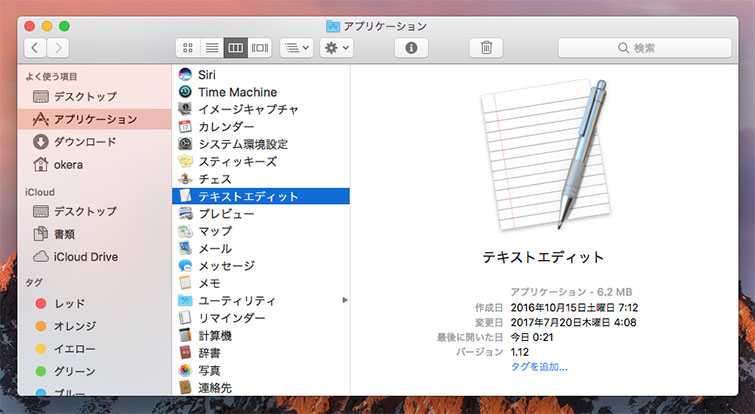Select the イエロー tag
The width and height of the screenshot is (755, 414).
94,349
